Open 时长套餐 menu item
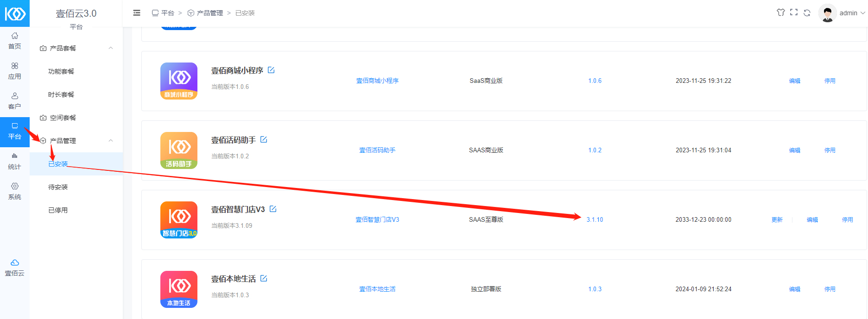868x319 pixels. (x=61, y=94)
